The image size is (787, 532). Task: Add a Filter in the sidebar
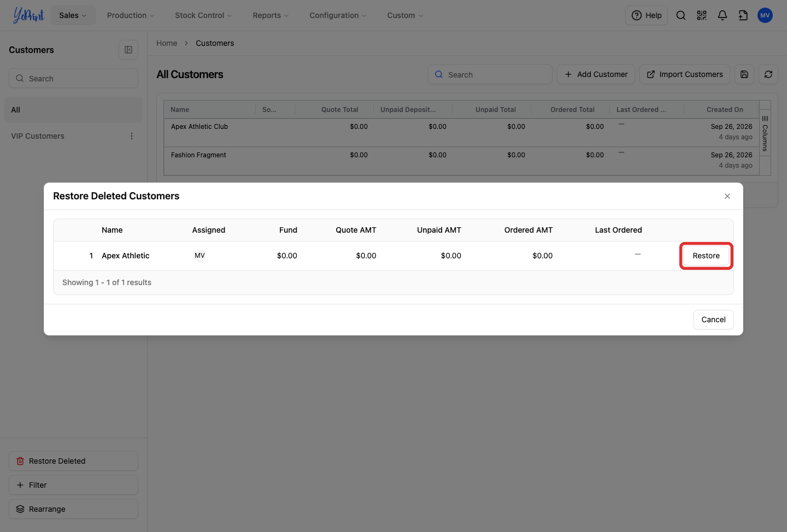[x=73, y=485]
